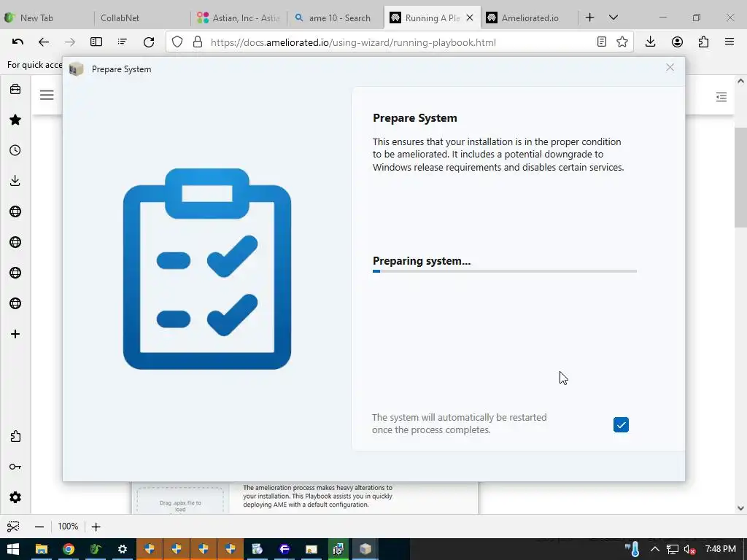The image size is (747, 560).
Task: Switch to the Astian, Inc tab
Action: coord(239,18)
